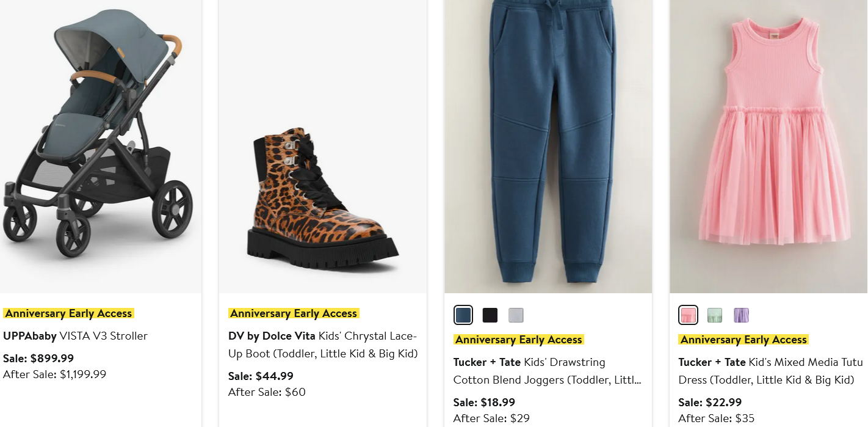Click Anniversary Early Access badge on stroller
868x427 pixels.
(x=68, y=313)
